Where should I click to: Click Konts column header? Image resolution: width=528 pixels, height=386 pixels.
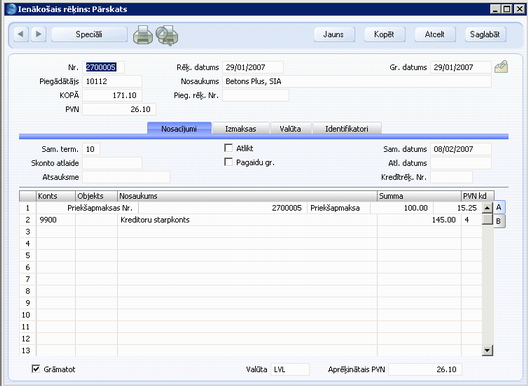click(x=56, y=196)
